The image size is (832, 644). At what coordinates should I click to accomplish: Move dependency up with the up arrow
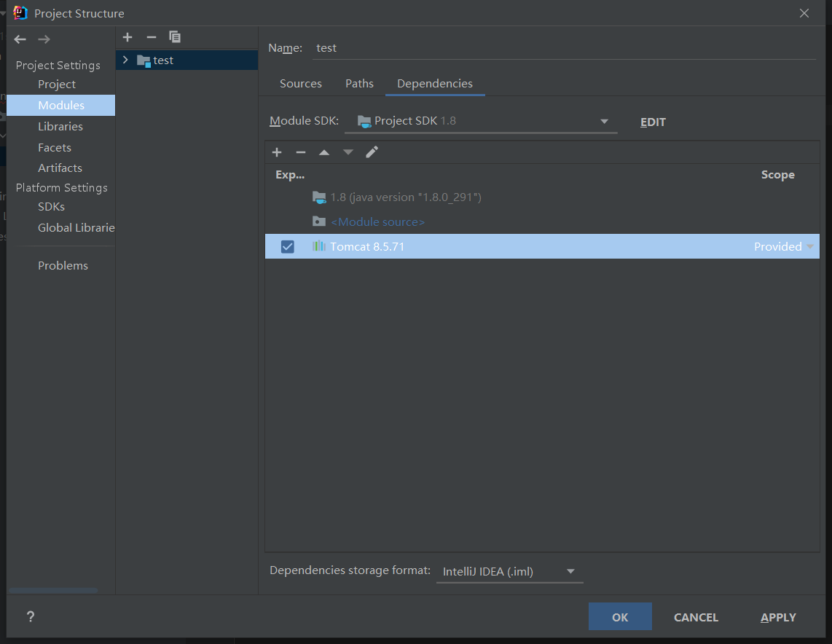click(x=324, y=153)
